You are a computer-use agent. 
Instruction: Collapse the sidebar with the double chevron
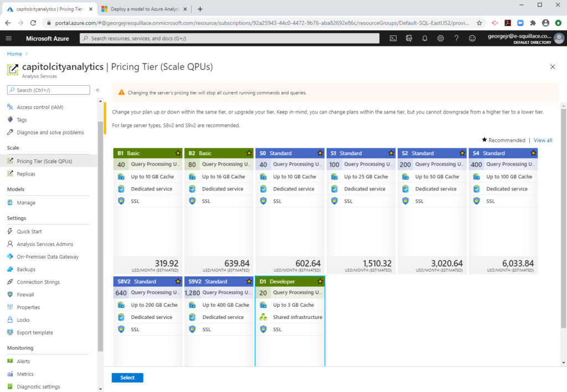[x=96, y=89]
